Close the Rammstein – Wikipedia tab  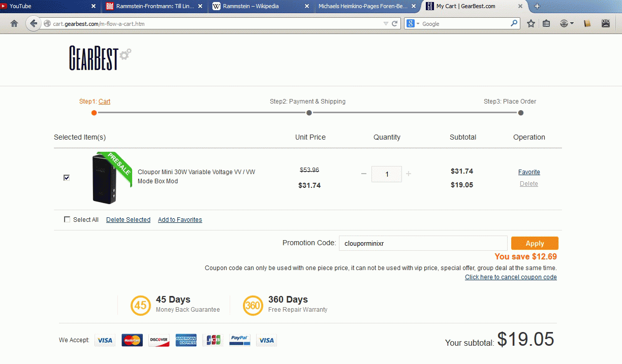tap(306, 6)
